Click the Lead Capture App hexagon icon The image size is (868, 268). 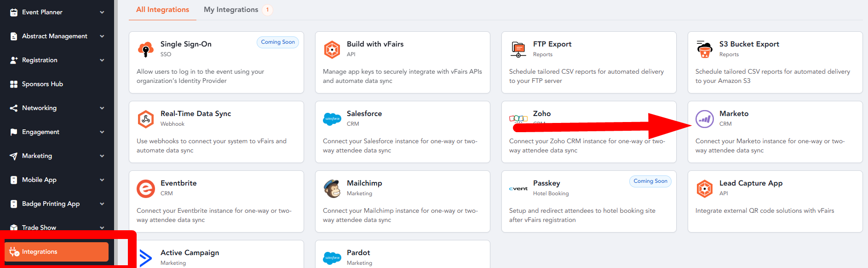[x=704, y=189]
